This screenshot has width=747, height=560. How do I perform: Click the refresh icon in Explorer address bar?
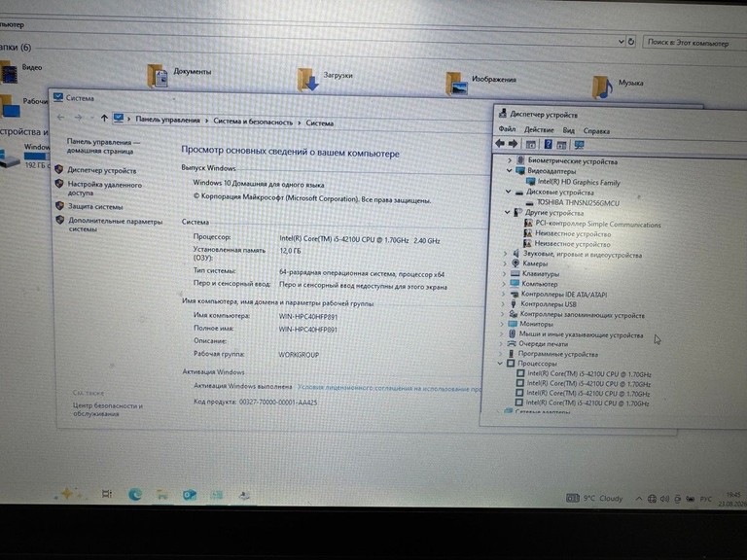(630, 42)
